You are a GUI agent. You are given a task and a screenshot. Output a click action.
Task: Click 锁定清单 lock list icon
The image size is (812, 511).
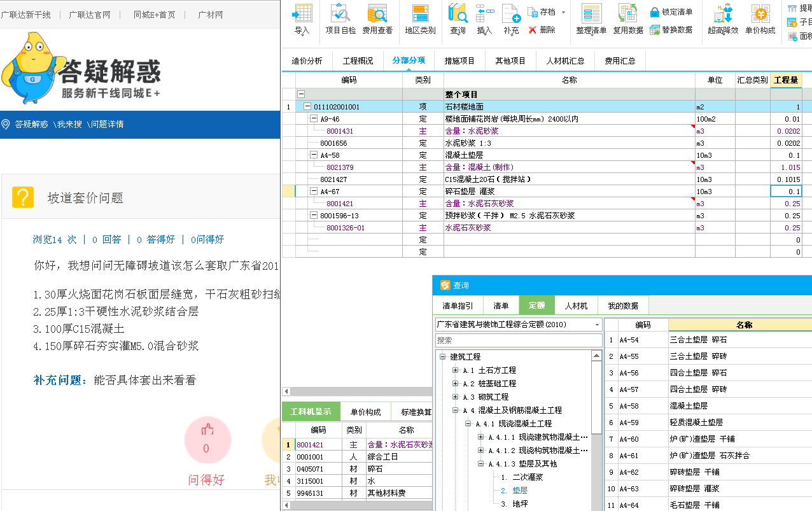point(655,12)
